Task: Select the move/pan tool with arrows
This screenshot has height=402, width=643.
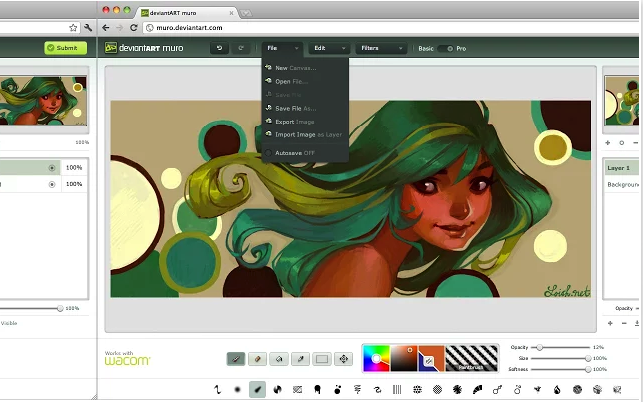Action: [344, 359]
